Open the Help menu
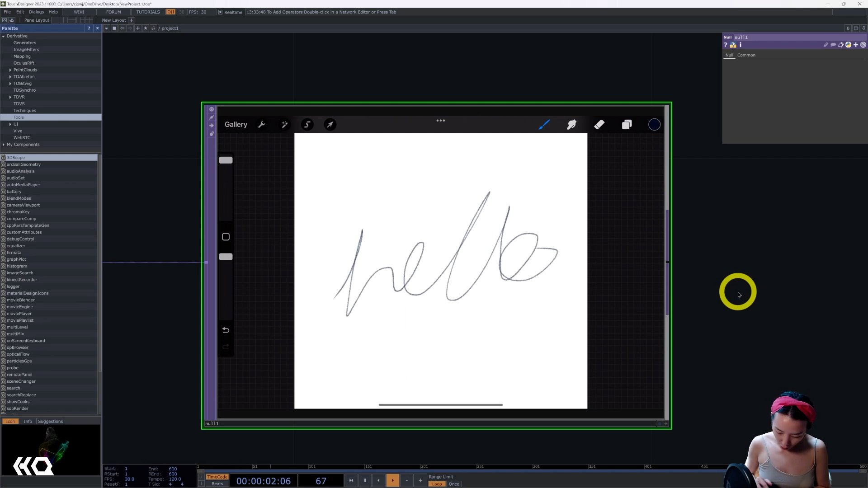 click(x=53, y=12)
